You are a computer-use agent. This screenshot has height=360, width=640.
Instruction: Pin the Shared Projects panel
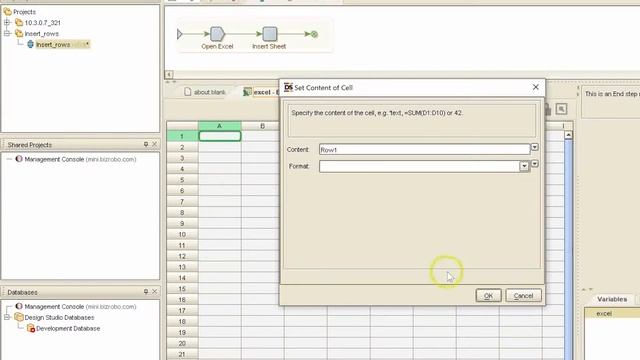click(x=146, y=144)
